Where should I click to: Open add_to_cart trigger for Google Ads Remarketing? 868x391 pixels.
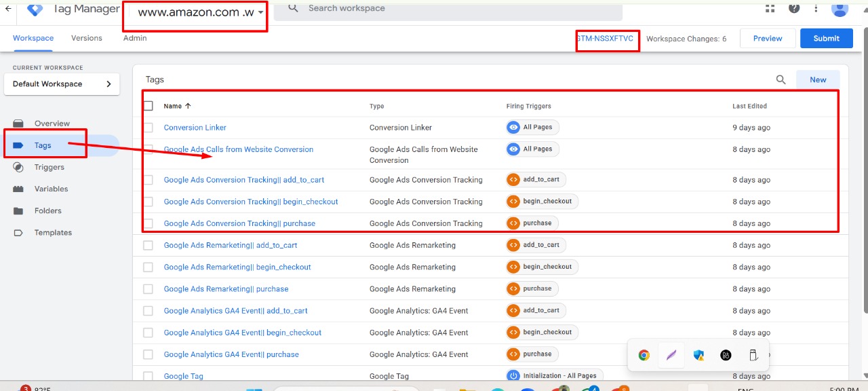click(x=536, y=245)
